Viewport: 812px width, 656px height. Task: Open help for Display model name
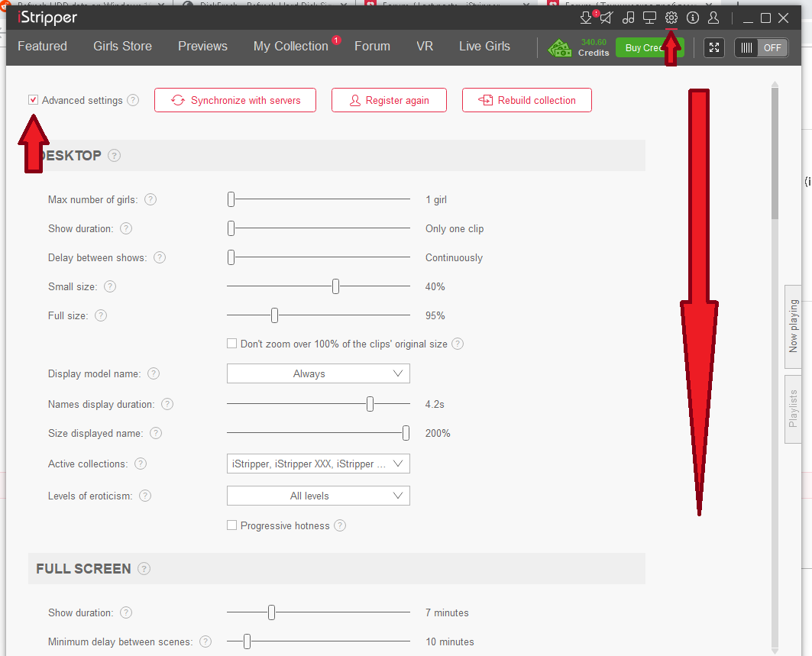pos(154,373)
